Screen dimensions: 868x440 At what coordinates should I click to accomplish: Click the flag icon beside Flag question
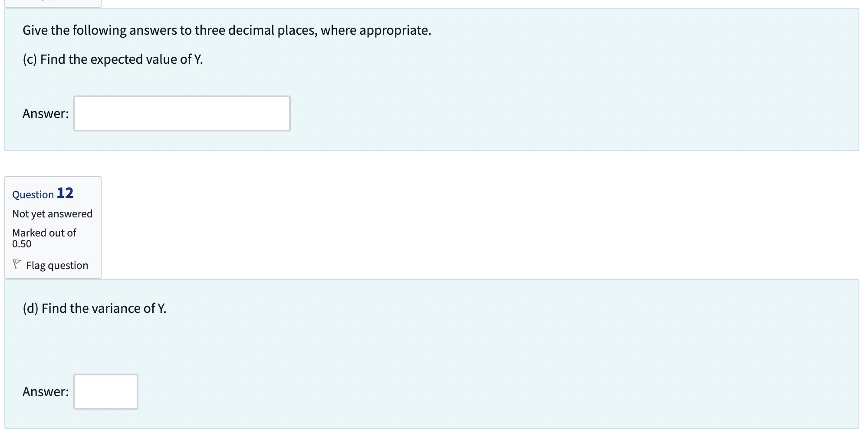[x=17, y=264]
